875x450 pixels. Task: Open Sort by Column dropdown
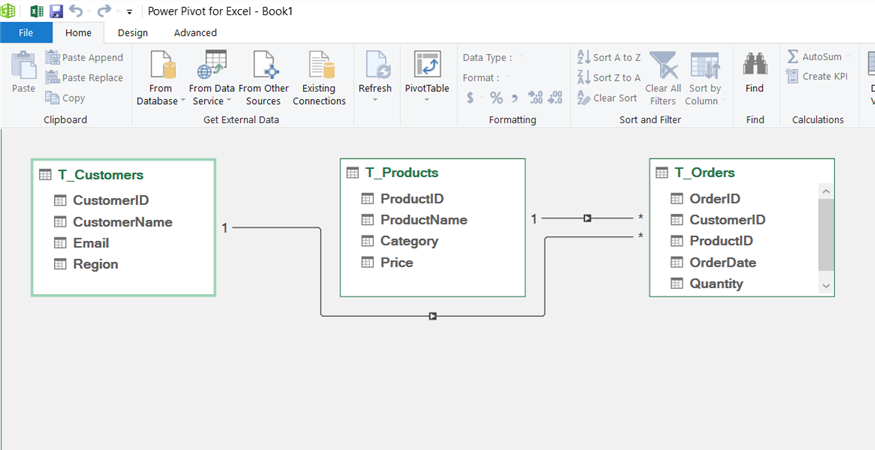[x=705, y=78]
